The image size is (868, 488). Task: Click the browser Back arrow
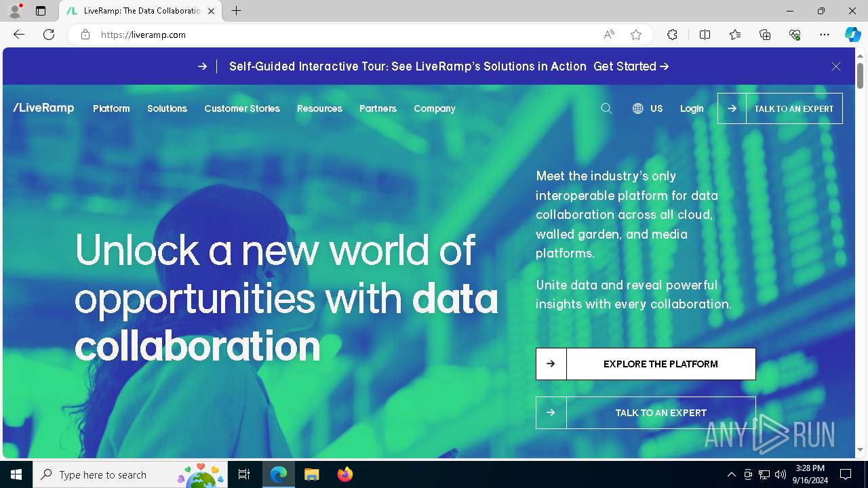point(19,35)
